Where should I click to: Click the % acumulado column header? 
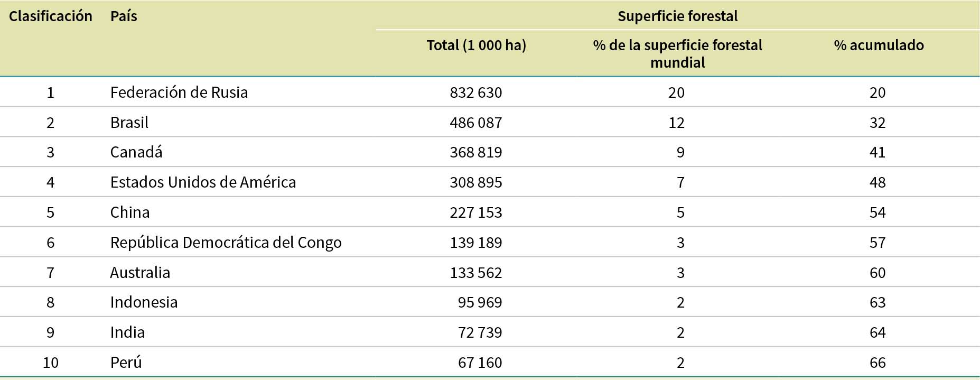879,45
